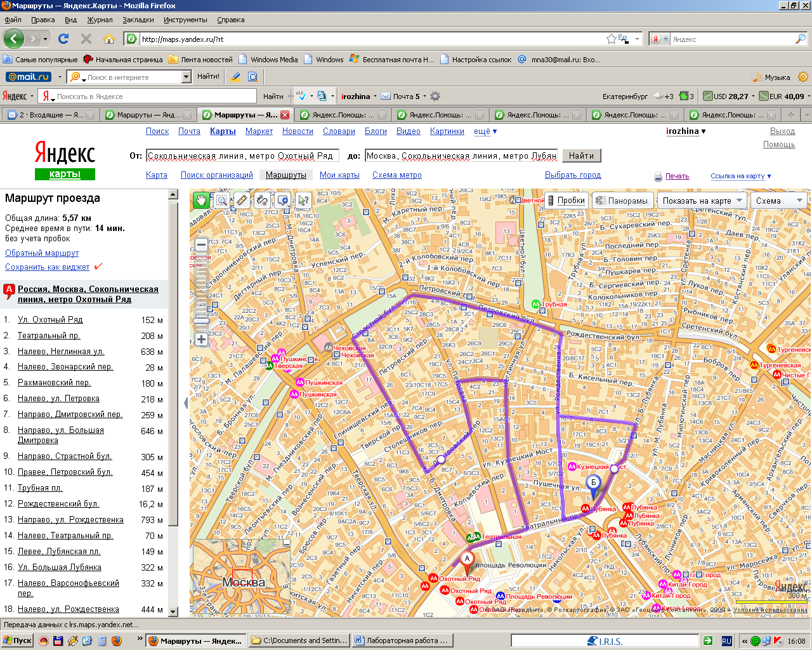This screenshot has height=650, width=812.
Task: Open the Инструменты menu
Action: 185,20
